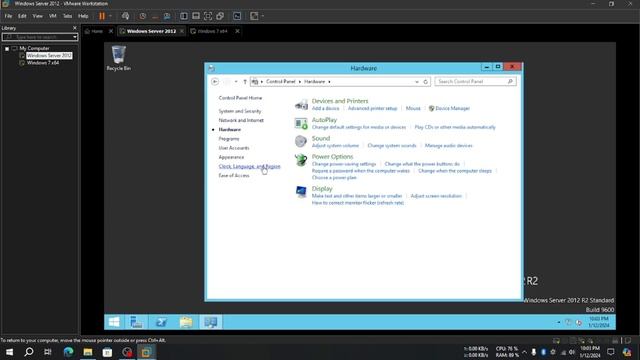Viewport: 640px width, 360px height.
Task: Click the Device Manager link
Action: tap(452, 108)
